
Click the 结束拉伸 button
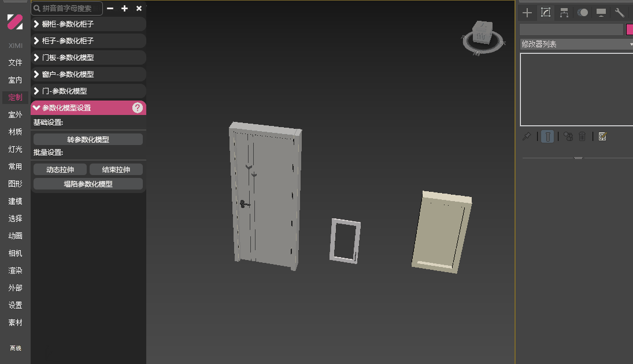click(x=116, y=169)
